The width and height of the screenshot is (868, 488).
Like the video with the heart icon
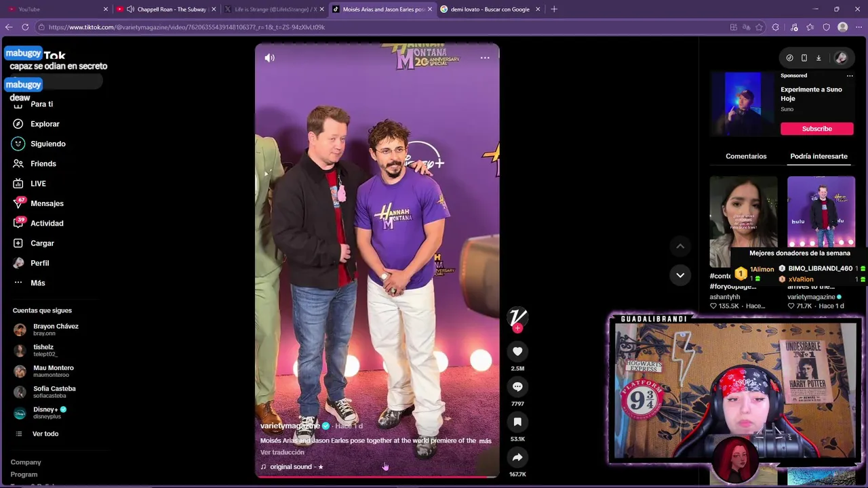517,351
